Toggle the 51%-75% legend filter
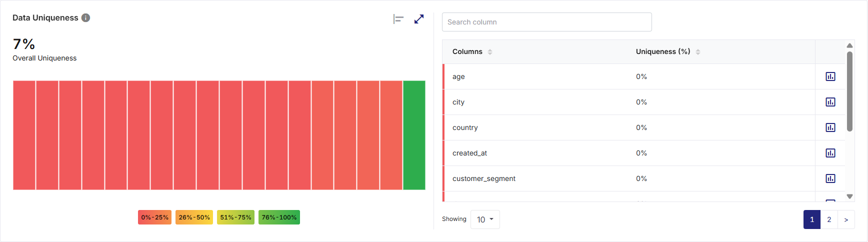 (235, 217)
